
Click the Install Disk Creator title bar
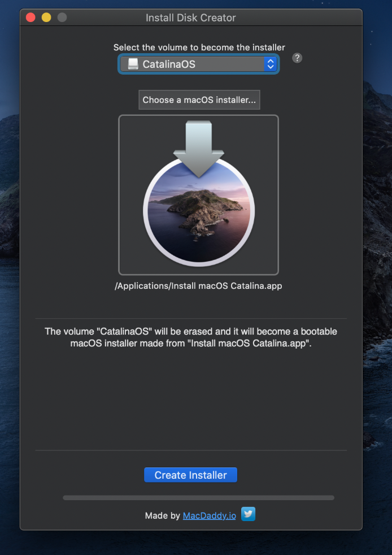[191, 18]
